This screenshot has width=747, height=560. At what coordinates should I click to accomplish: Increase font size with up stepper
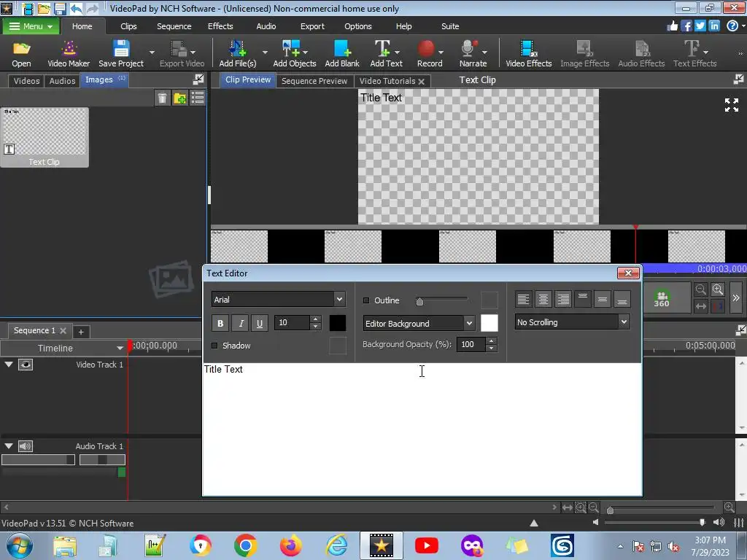315,319
